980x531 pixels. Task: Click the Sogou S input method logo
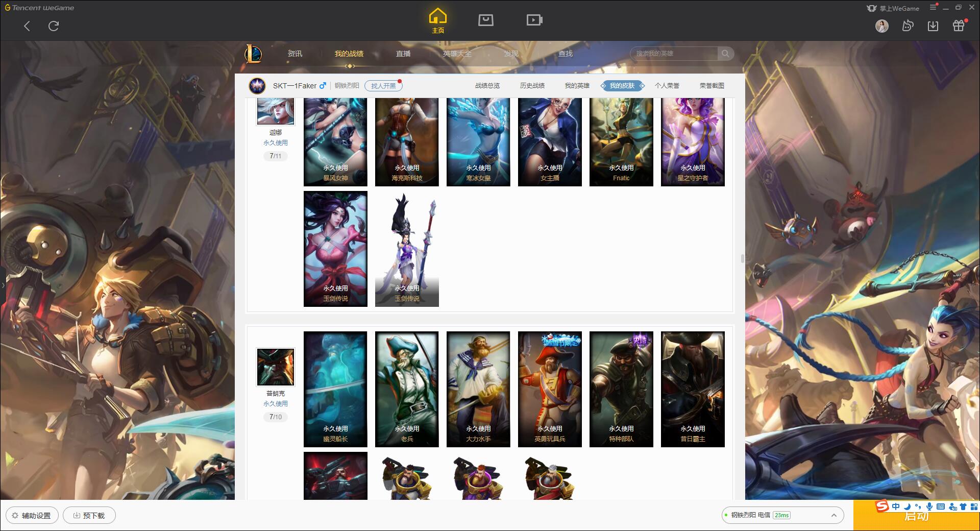pos(882,506)
